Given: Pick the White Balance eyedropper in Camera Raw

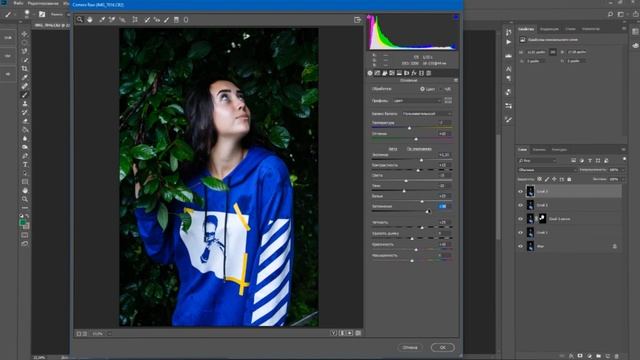Looking at the screenshot, I should (x=102, y=20).
